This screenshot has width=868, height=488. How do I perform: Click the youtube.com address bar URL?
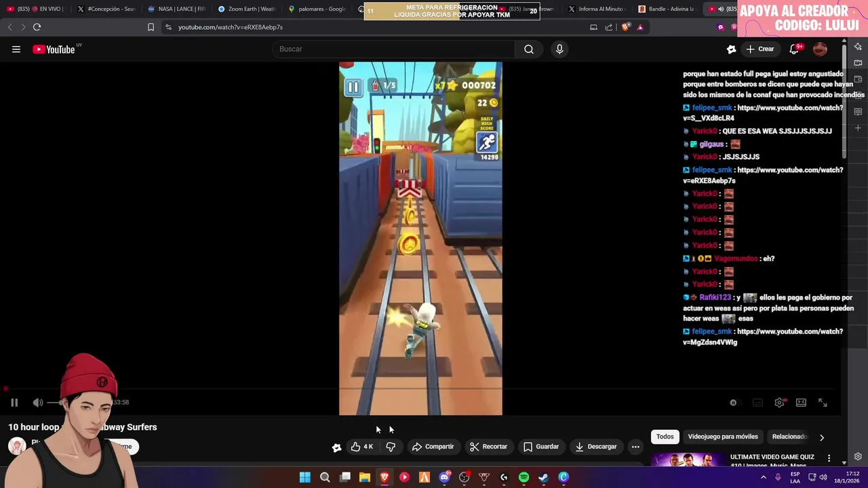point(231,27)
